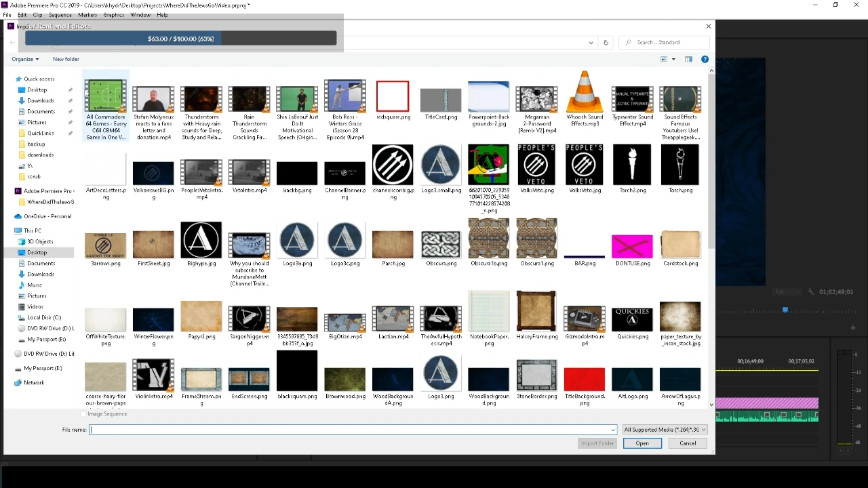Open Music folder under This PC

pos(34,285)
